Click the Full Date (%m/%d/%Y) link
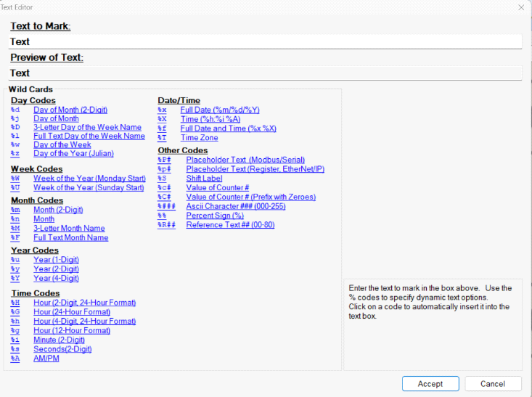This screenshot has width=532, height=397. point(219,110)
